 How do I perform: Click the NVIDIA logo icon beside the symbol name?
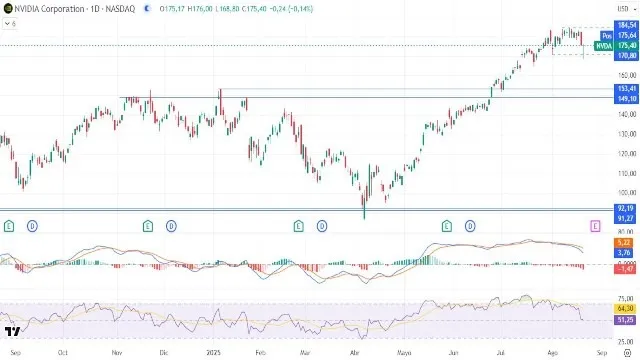click(x=8, y=9)
